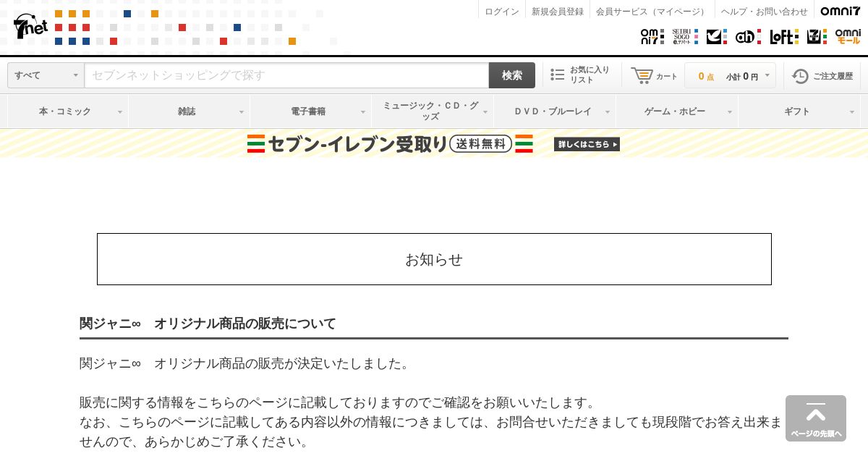Click the お知らせ heading box
This screenshot has height=456, width=868.
[x=434, y=259]
